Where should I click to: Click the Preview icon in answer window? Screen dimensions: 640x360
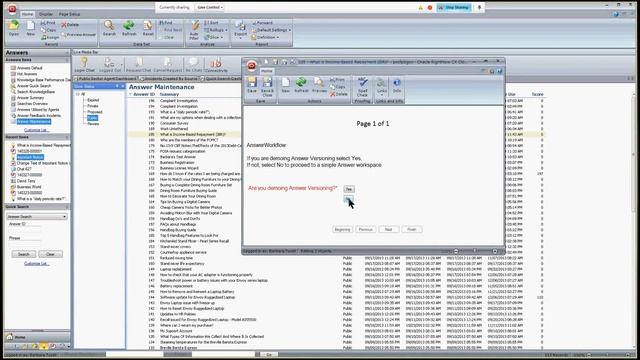pos(319,86)
